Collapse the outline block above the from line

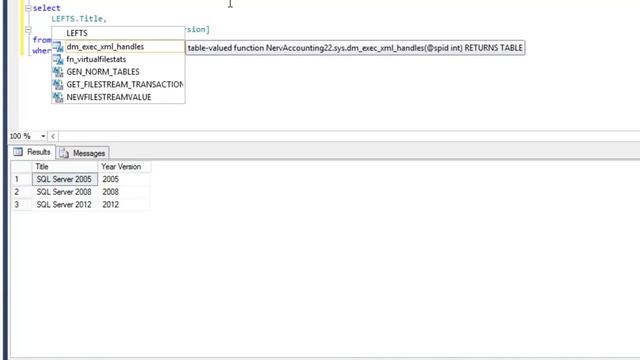coord(28,29)
